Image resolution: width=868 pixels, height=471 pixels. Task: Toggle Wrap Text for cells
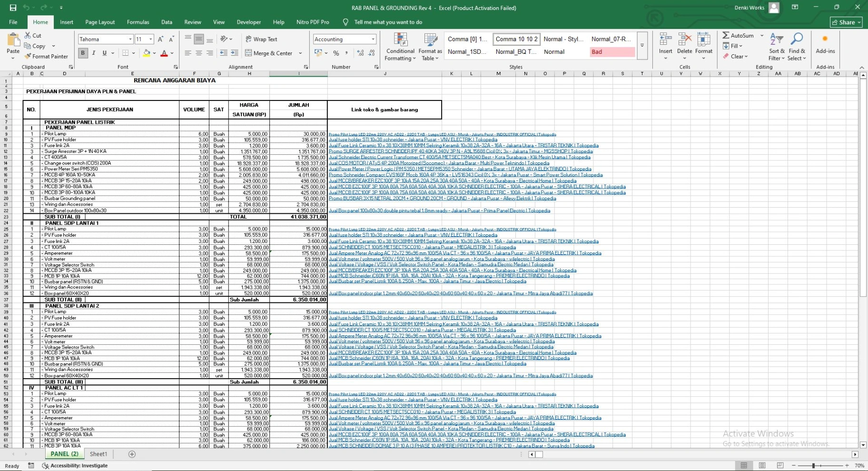(261, 39)
